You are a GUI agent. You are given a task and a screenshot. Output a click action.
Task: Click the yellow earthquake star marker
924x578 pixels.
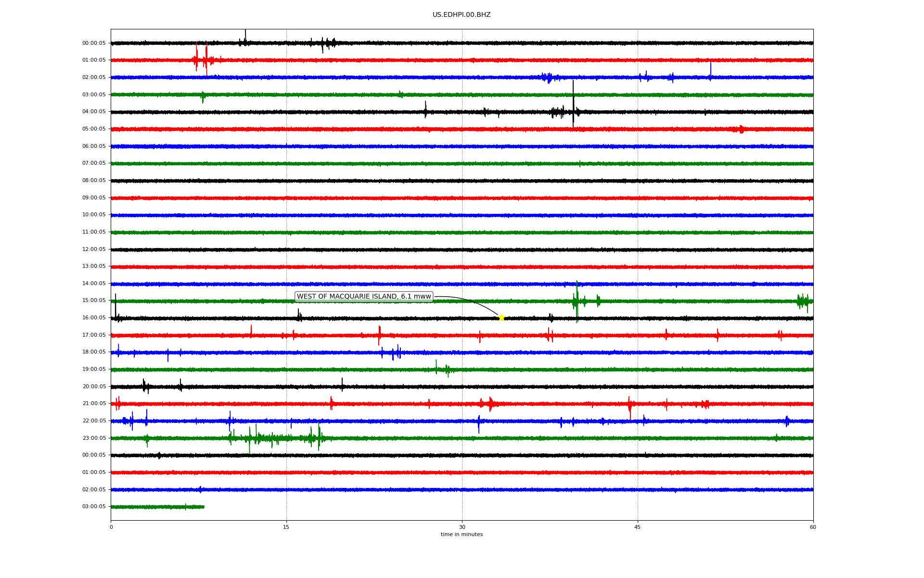[501, 317]
